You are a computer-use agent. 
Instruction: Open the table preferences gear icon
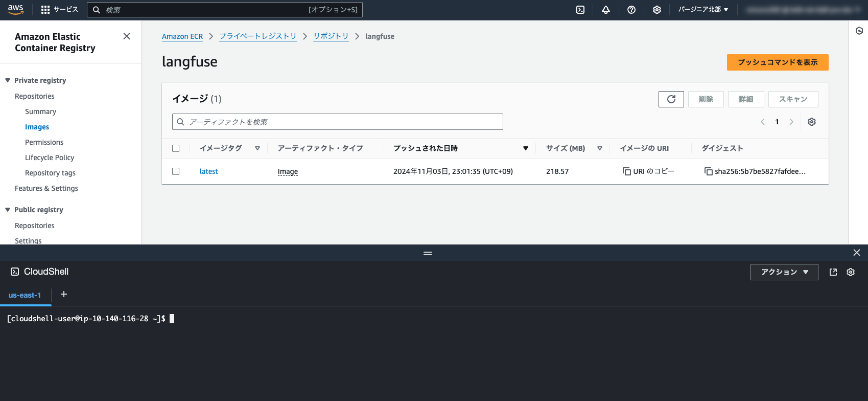pos(812,122)
